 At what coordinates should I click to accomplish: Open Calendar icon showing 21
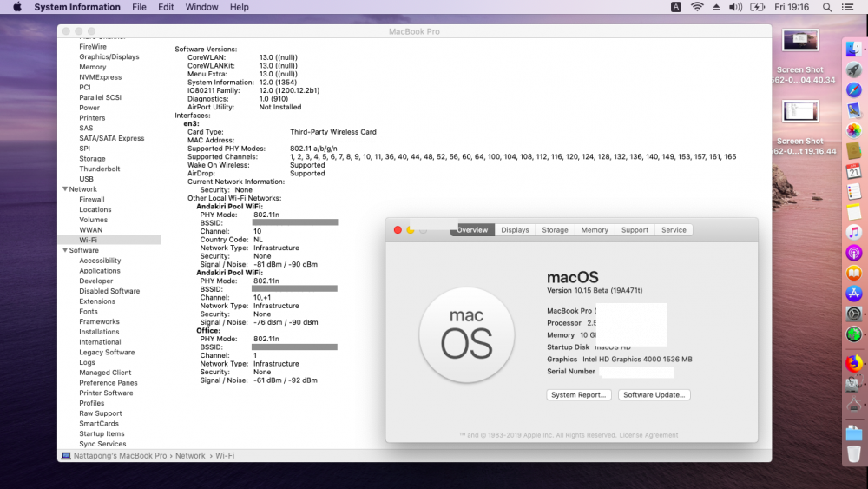tap(853, 171)
